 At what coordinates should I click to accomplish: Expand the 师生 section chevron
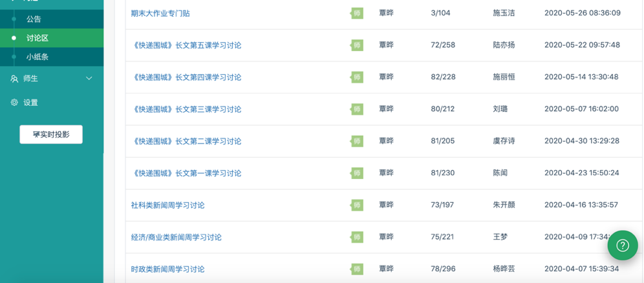click(89, 79)
